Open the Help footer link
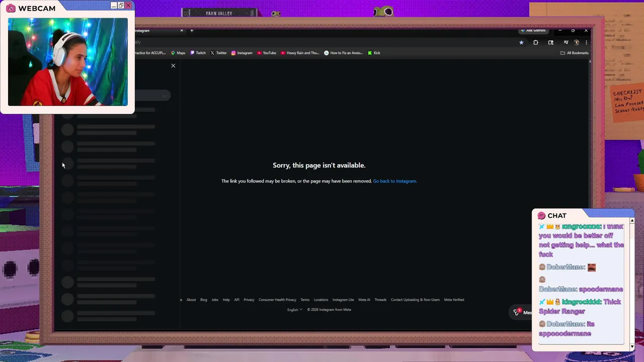Image resolution: width=644 pixels, height=362 pixels. (226, 300)
